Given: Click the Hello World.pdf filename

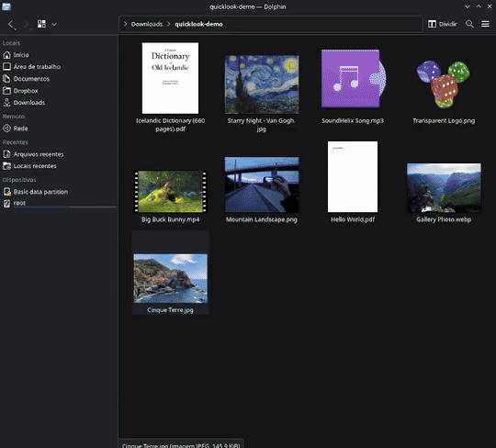Looking at the screenshot, I should click(x=353, y=219).
